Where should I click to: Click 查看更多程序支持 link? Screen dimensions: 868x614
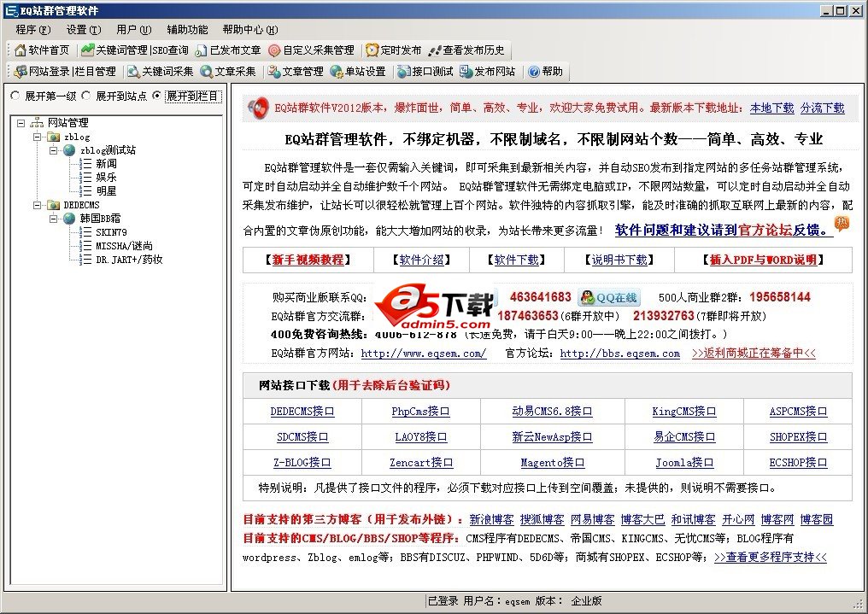770,557
